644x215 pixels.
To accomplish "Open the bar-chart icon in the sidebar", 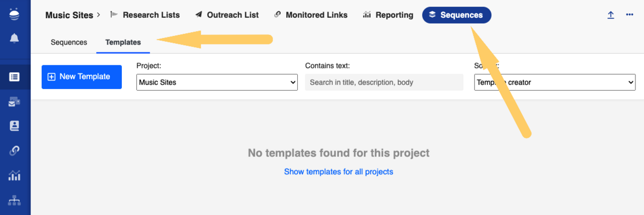I will click(x=14, y=175).
